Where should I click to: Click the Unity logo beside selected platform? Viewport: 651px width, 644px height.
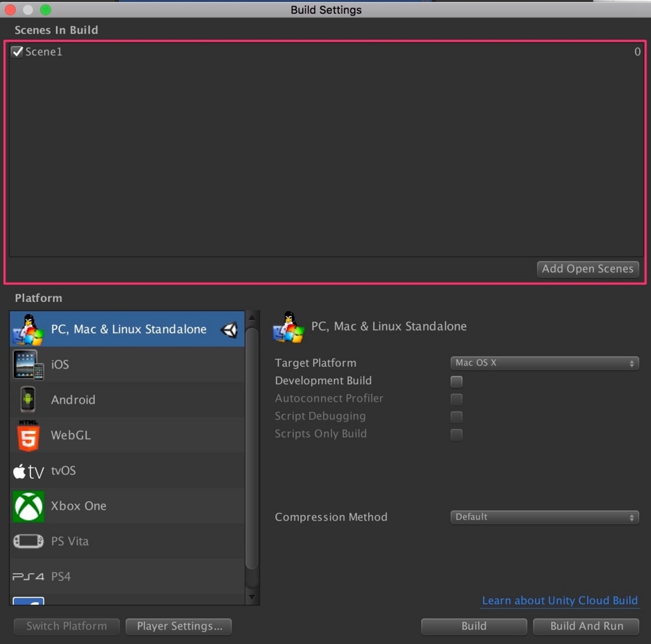(229, 330)
